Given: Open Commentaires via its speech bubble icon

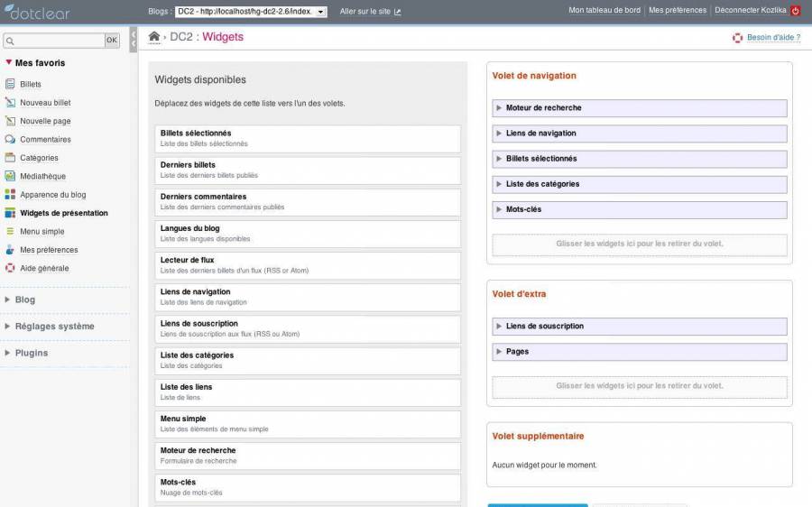Looking at the screenshot, I should point(11,139).
